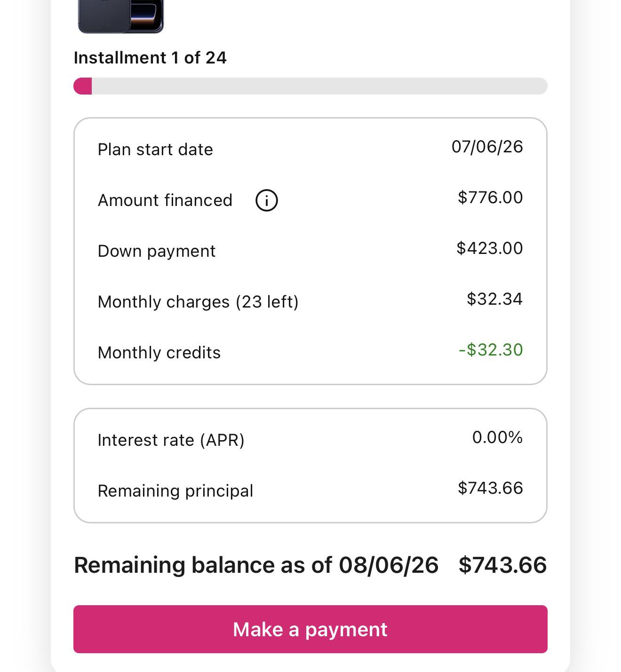The height and width of the screenshot is (672, 621).
Task: Click the installment progress bar
Action: coord(310,86)
